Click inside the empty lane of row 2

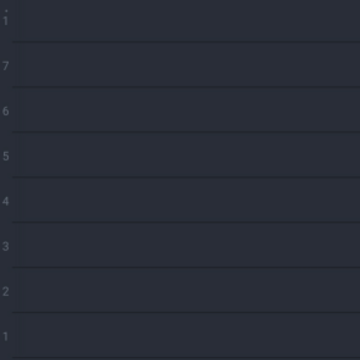186,290
